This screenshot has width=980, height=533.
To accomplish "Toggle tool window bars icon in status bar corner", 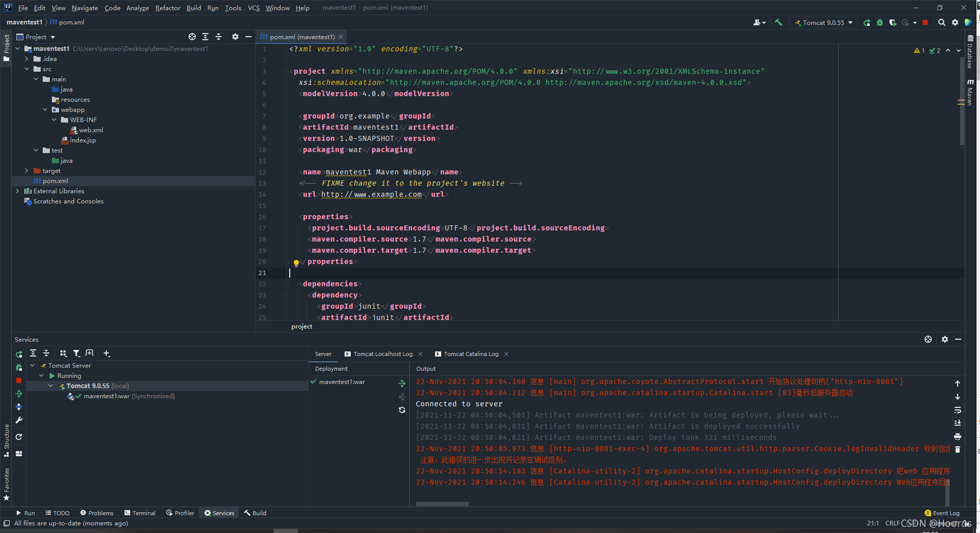I will click(7, 523).
